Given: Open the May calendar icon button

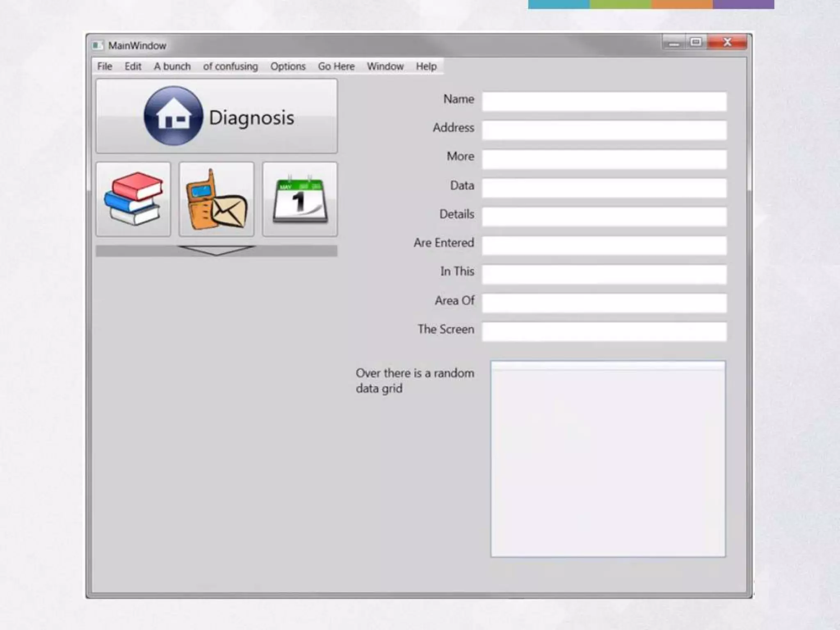Looking at the screenshot, I should click(x=300, y=199).
